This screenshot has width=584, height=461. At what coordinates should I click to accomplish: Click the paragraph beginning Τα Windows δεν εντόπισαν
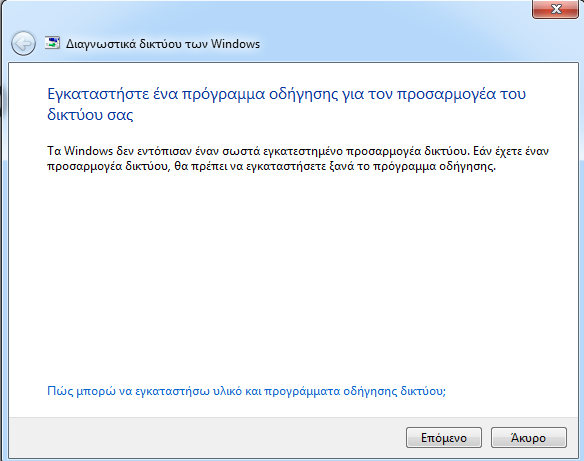[298, 158]
